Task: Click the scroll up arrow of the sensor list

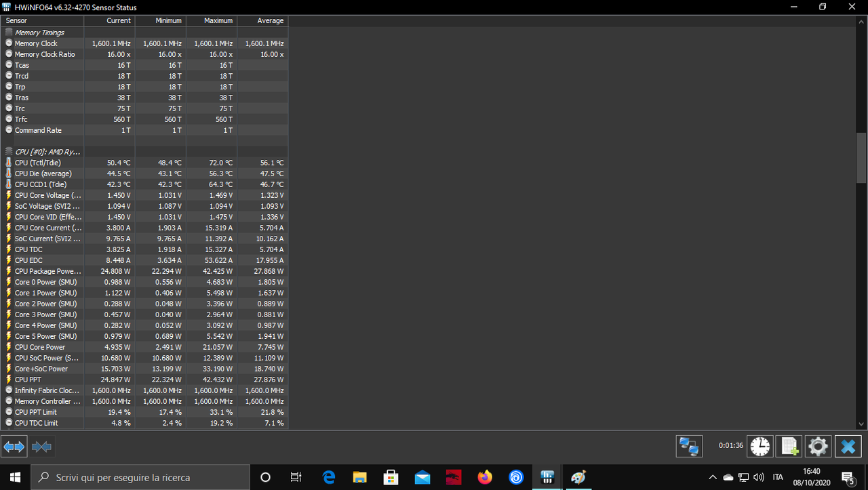Action: coord(861,21)
